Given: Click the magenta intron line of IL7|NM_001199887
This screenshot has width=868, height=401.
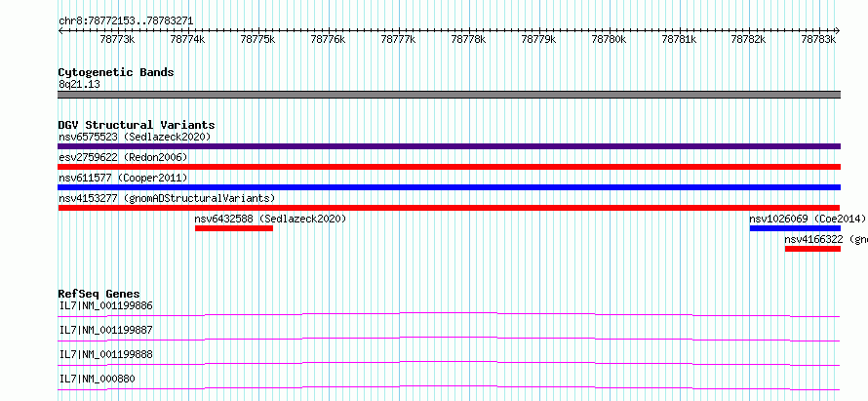Looking at the screenshot, I should click(x=449, y=338).
